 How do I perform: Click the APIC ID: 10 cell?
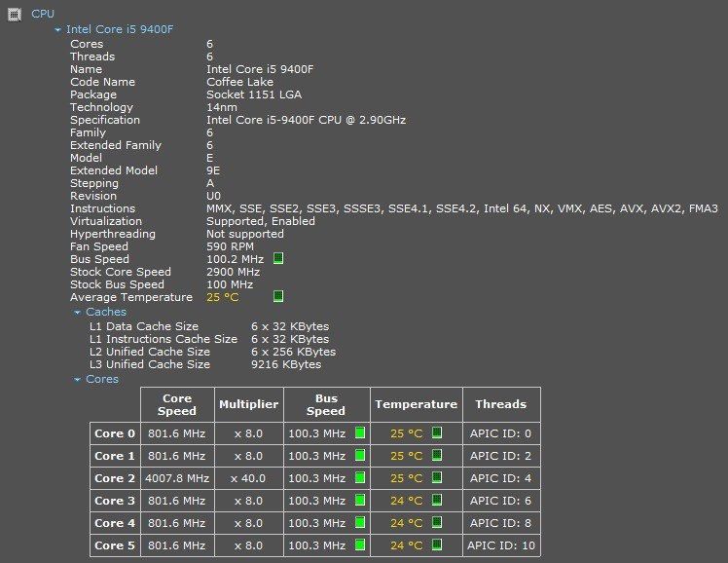(x=501, y=545)
